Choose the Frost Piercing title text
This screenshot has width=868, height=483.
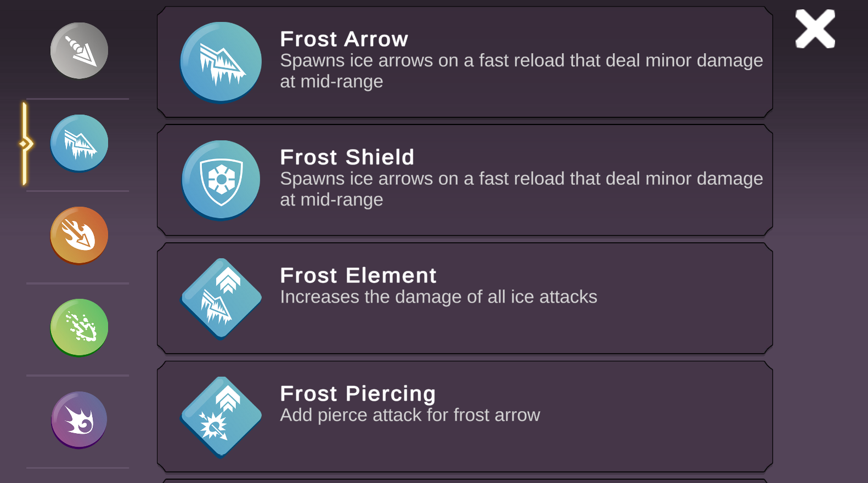pyautogui.click(x=358, y=394)
